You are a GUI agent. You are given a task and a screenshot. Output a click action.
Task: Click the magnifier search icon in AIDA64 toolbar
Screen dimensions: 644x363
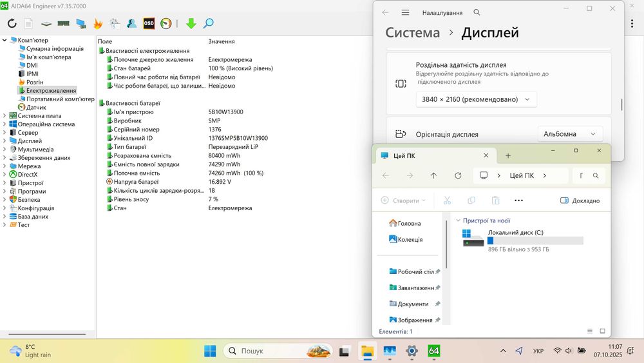click(x=208, y=23)
